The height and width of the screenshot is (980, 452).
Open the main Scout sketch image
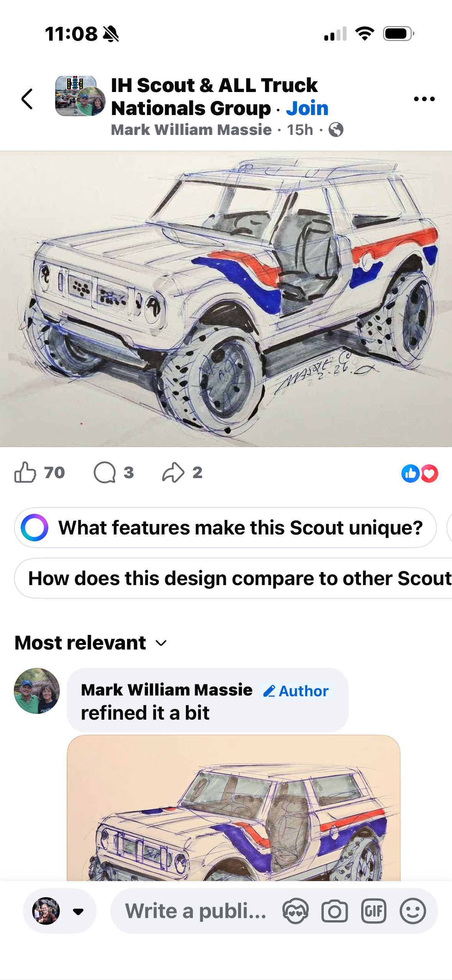pos(226,299)
